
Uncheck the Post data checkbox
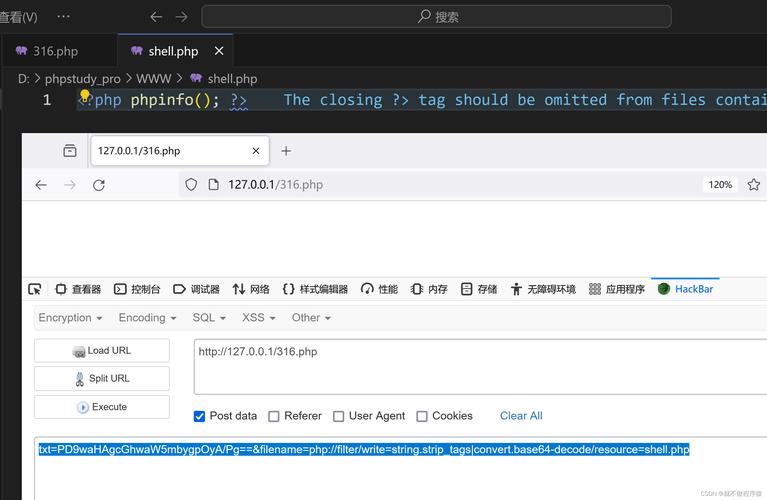[x=199, y=416]
